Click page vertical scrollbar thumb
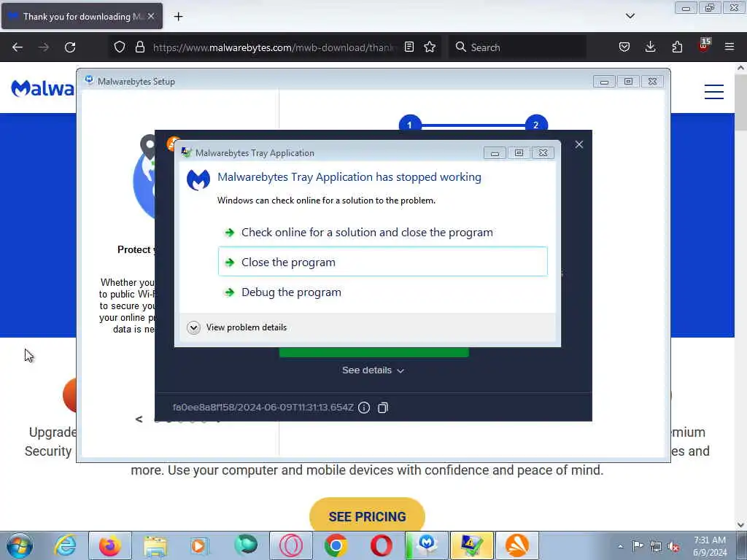The width and height of the screenshot is (747, 560). tap(740, 102)
